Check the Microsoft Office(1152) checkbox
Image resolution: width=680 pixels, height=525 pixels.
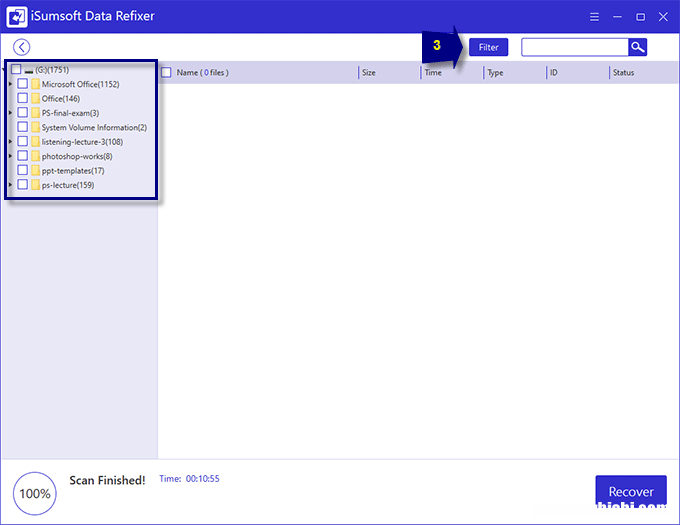(23, 84)
